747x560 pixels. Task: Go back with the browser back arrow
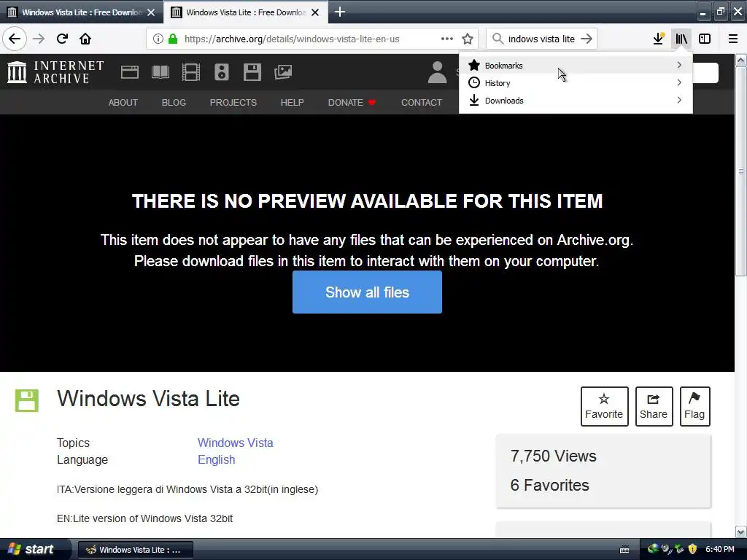click(x=15, y=39)
